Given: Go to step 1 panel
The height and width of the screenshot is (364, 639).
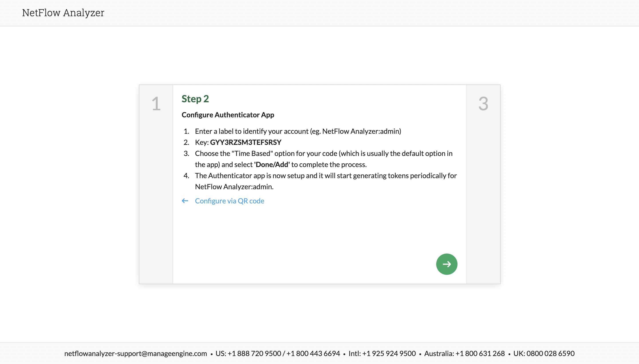Looking at the screenshot, I should click(x=156, y=104).
